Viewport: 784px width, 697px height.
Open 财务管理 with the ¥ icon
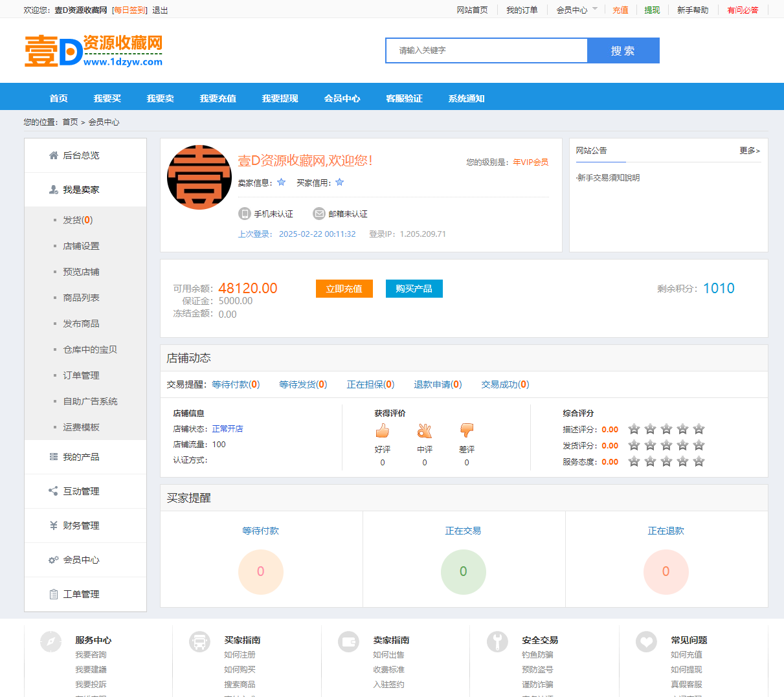click(x=53, y=526)
